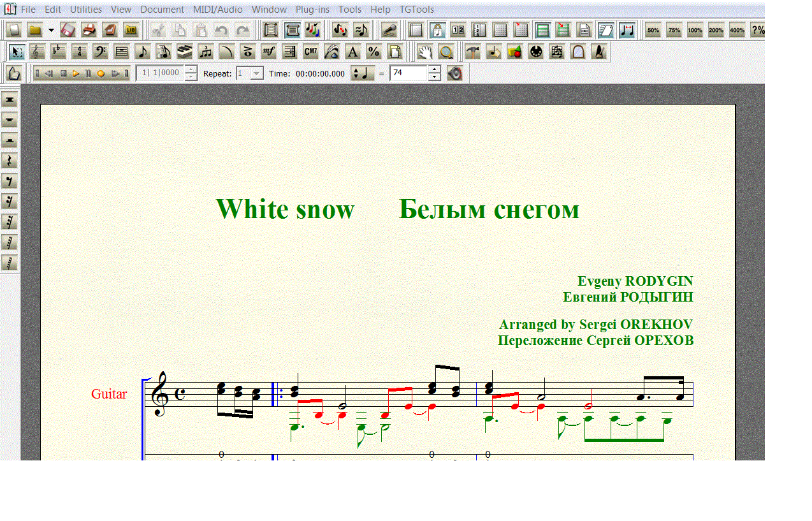This screenshot has height=521, width=812.
Task: Open the Document menu
Action: point(162,10)
